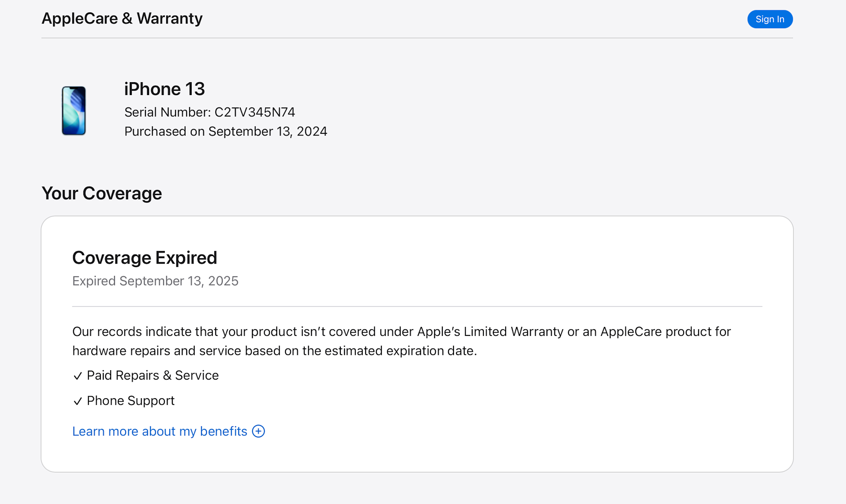Click the Coverage Expired heading
The height and width of the screenshot is (504, 846).
point(145,258)
